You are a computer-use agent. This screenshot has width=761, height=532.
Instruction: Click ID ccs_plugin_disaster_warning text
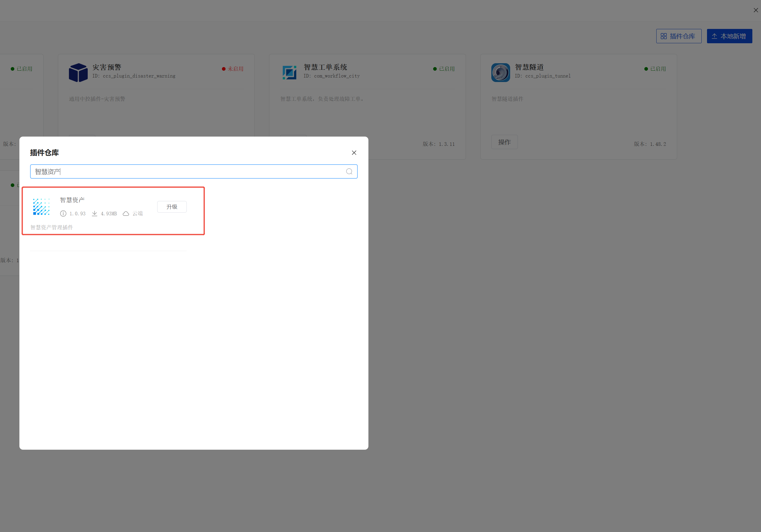[134, 76]
